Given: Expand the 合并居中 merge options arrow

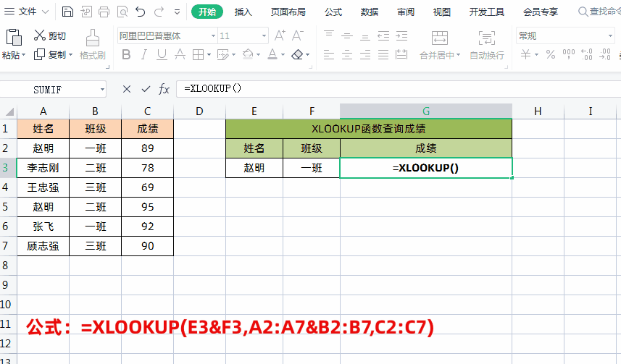Looking at the screenshot, I should [458, 54].
